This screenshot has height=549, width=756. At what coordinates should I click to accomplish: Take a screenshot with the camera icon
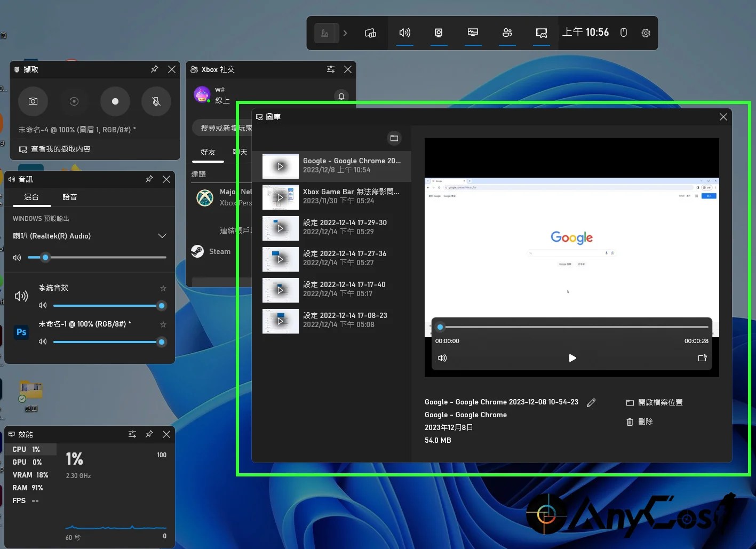[x=33, y=101]
